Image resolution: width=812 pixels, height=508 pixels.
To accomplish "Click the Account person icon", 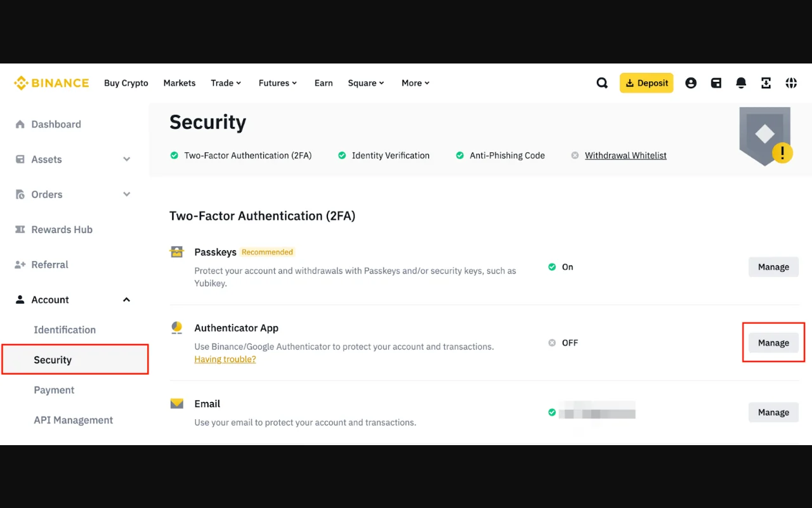I will point(20,300).
